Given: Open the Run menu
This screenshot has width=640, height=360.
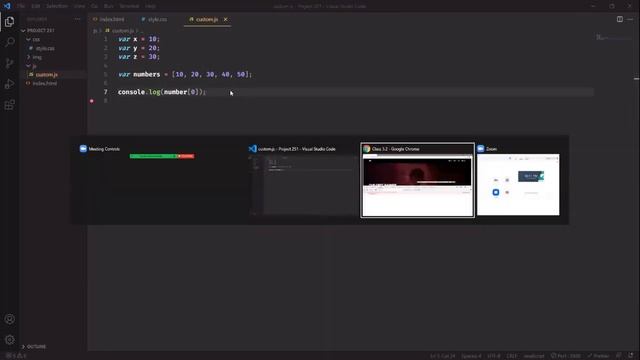Looking at the screenshot, I should coord(109,6).
